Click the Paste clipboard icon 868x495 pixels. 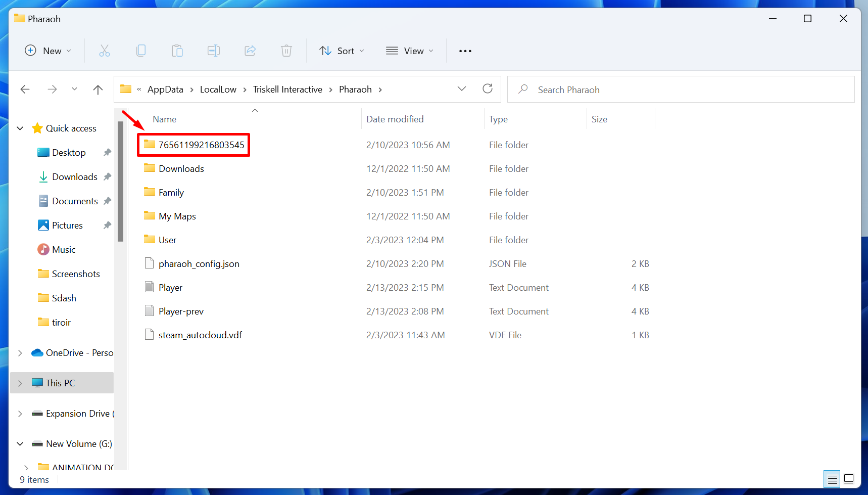[x=177, y=51]
